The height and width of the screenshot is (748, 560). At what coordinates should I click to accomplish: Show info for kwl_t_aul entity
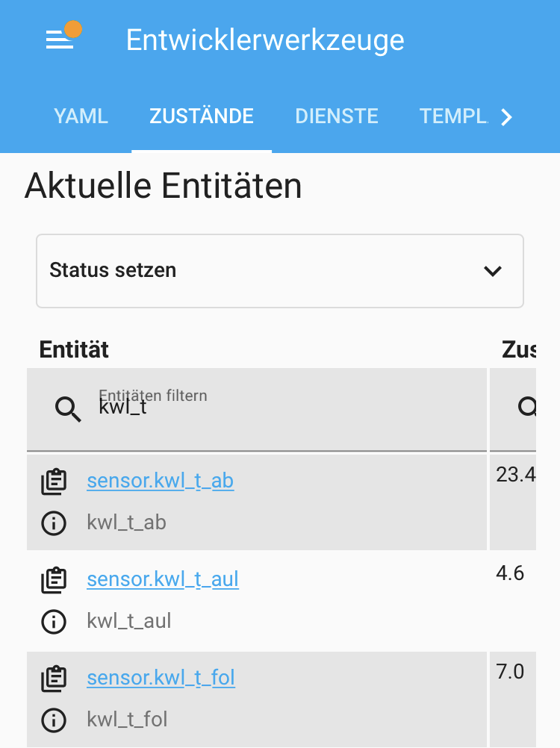[x=54, y=622]
